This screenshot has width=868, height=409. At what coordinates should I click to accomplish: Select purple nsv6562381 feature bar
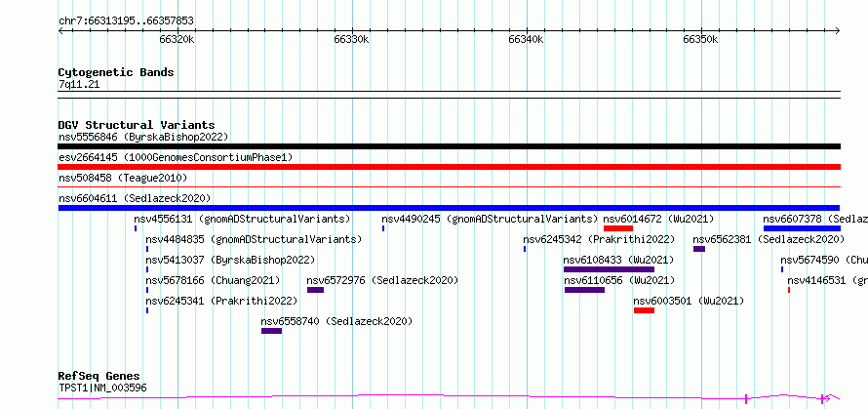tap(699, 249)
